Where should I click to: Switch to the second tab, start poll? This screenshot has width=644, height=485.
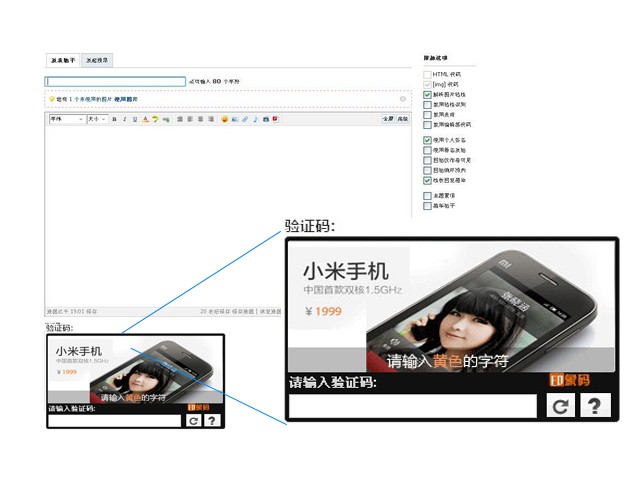click(97, 60)
